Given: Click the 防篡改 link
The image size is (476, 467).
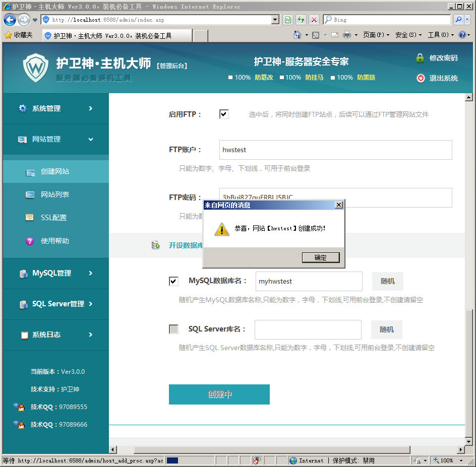Looking at the screenshot, I should click(x=264, y=78).
